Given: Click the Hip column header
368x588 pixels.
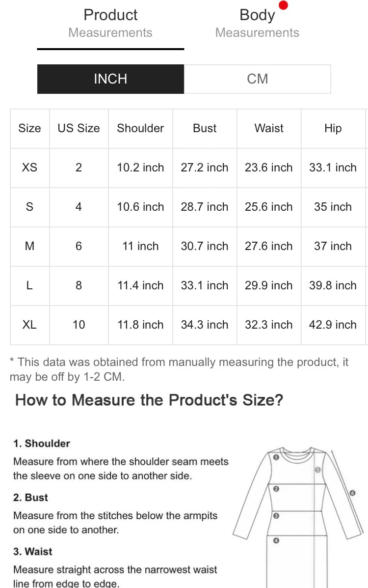Looking at the screenshot, I should click(x=333, y=128).
